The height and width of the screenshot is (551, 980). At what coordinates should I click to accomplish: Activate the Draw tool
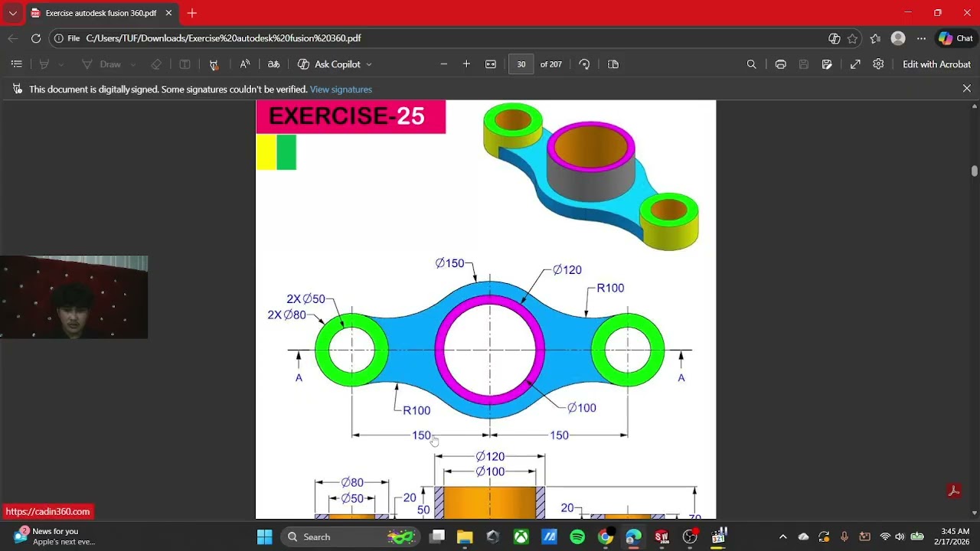coord(102,64)
